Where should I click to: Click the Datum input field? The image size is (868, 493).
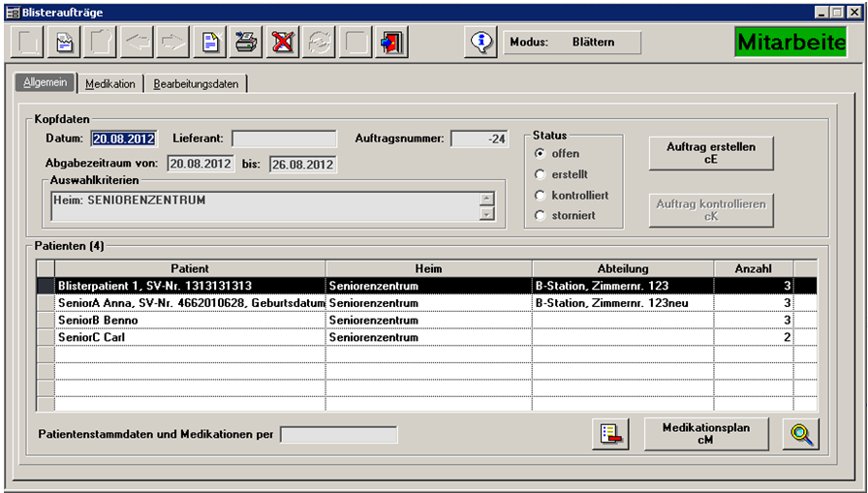pos(122,139)
